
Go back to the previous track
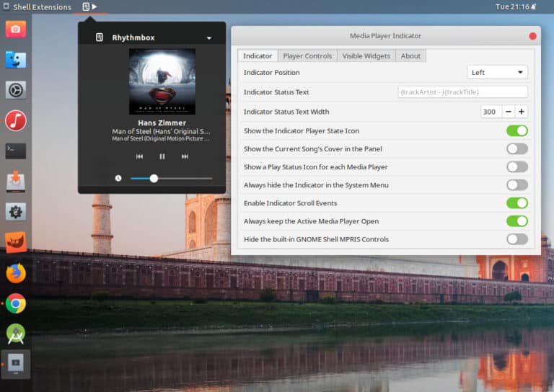pyautogui.click(x=139, y=156)
